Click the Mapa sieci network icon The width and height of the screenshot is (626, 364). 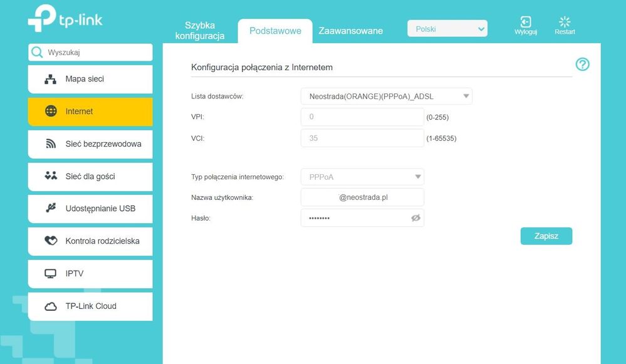point(50,79)
